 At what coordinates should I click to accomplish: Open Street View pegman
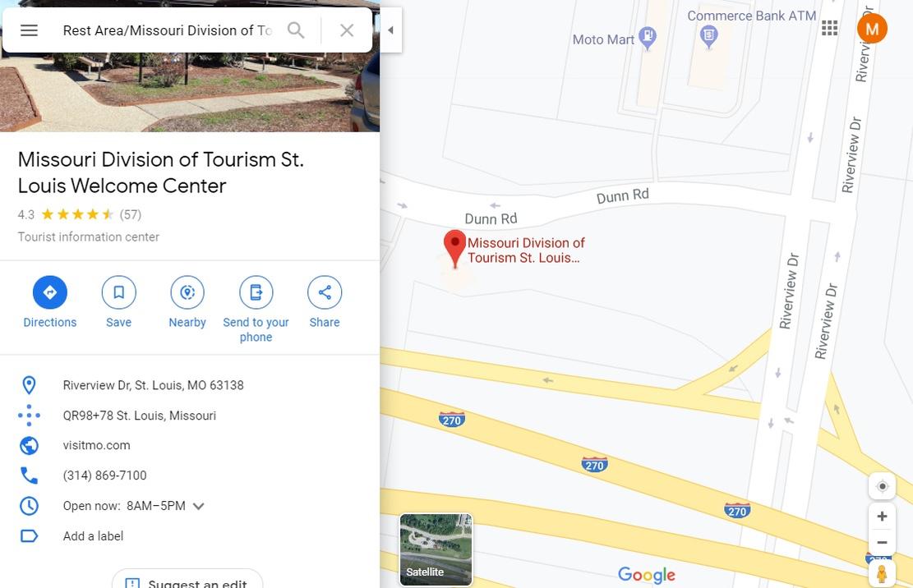coord(882,575)
